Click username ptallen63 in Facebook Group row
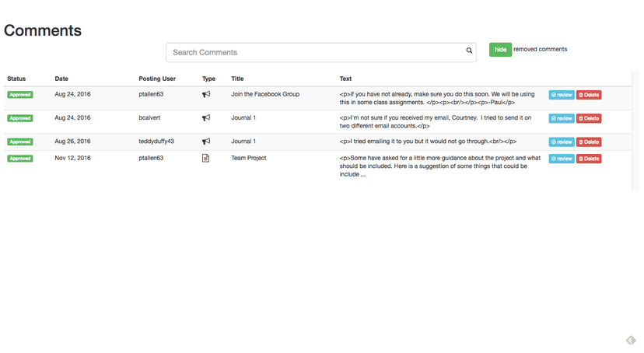The height and width of the screenshot is (353, 644). point(151,94)
